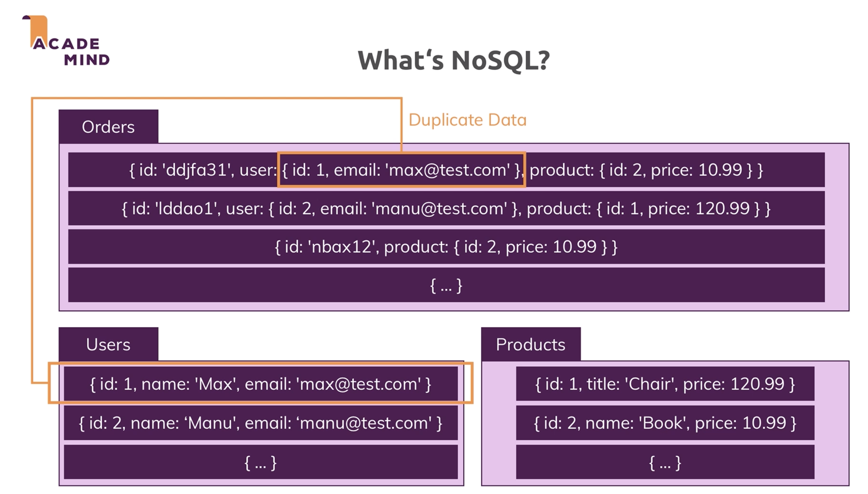
Task: Select the Products collection tab
Action: coord(530,344)
